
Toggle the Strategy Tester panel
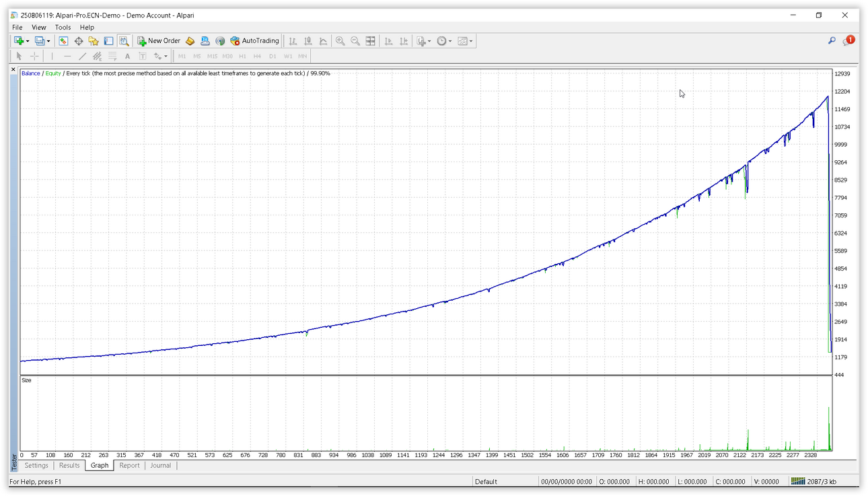[124, 41]
